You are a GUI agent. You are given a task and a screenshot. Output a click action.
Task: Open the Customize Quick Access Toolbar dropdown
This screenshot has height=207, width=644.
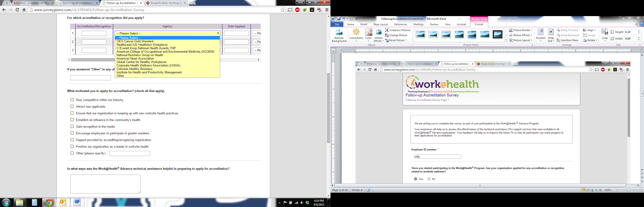356,19
